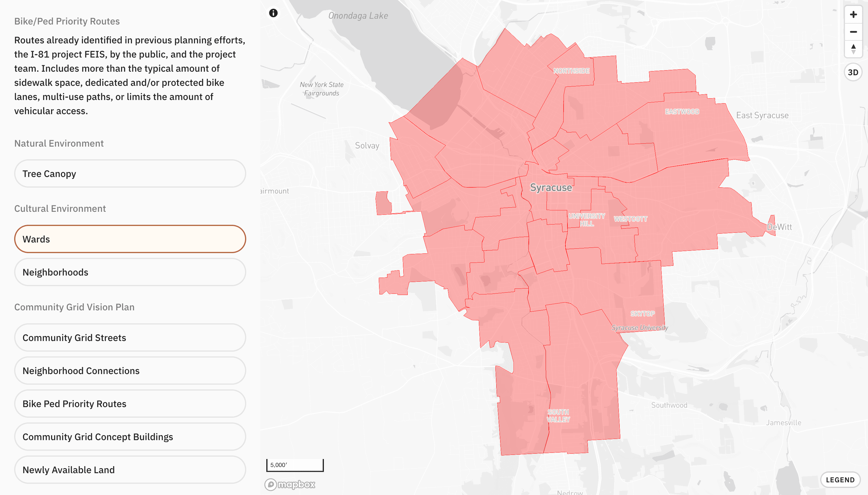Zoom out with the minus button
868x495 pixels.
[853, 32]
